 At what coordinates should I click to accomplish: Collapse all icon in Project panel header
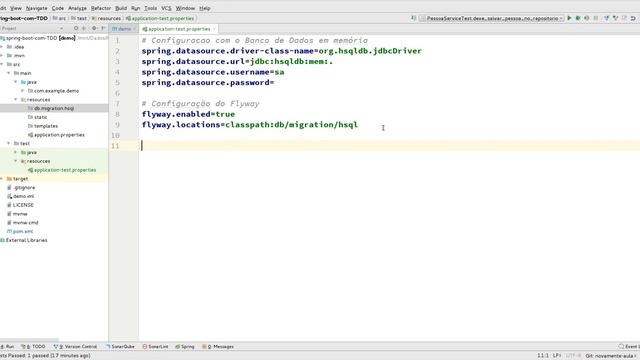point(84,29)
